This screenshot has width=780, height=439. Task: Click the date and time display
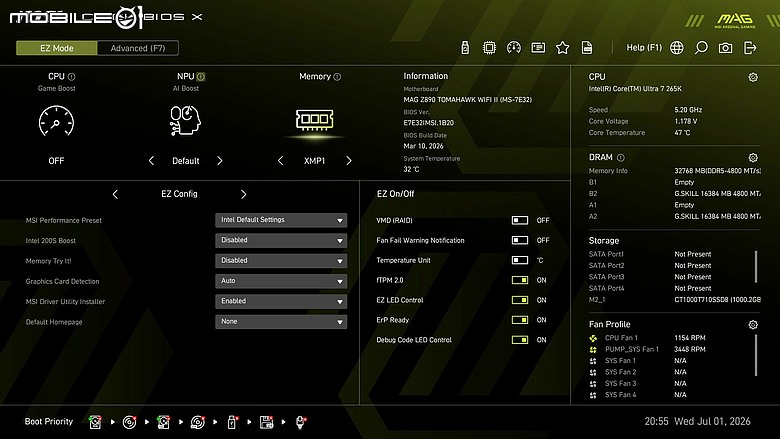point(697,421)
